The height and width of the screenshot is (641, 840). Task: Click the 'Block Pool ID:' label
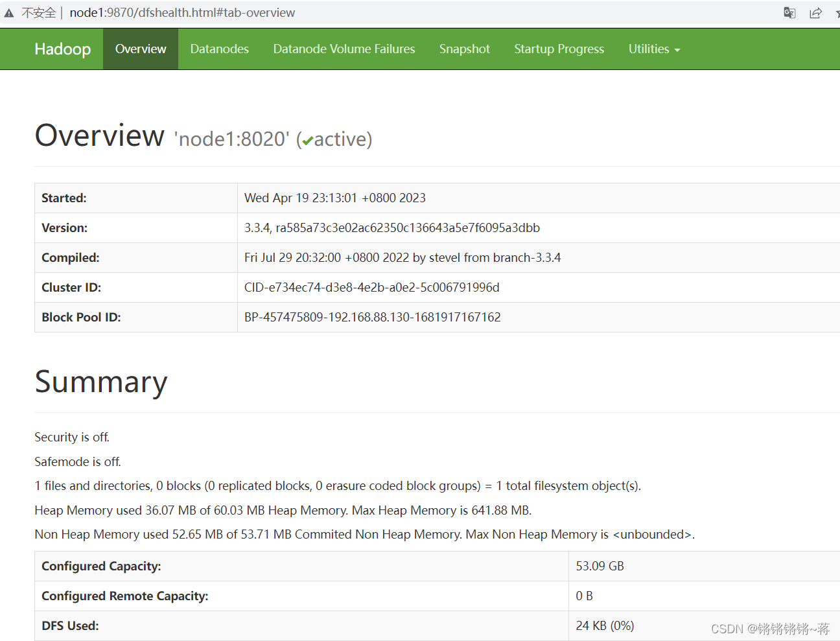[82, 318]
